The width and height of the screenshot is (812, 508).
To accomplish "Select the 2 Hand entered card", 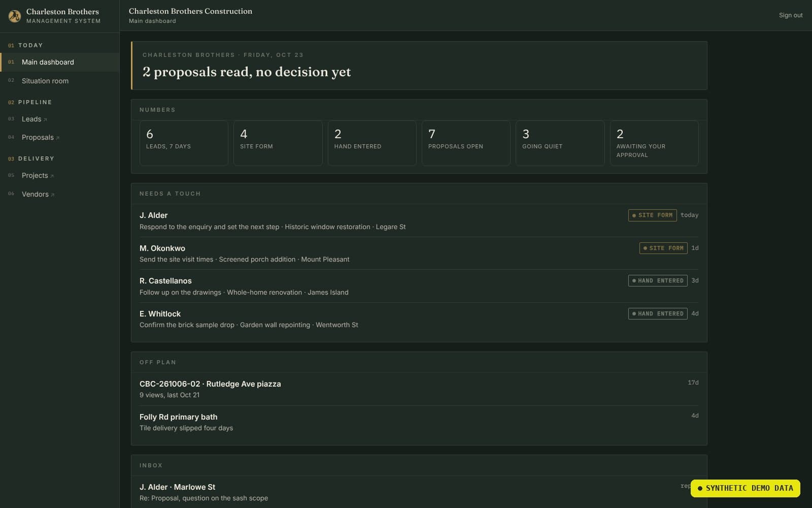I will click(372, 143).
